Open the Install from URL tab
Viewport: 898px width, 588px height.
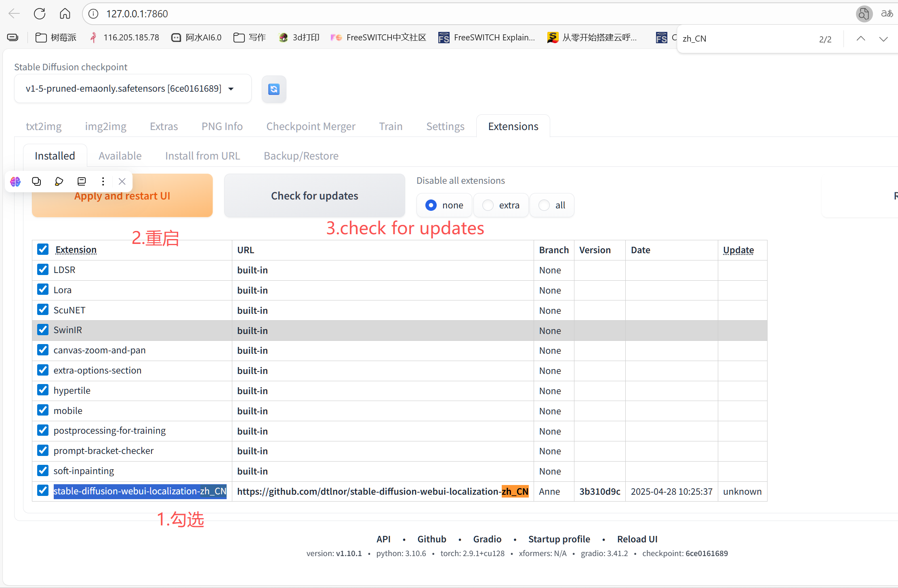point(202,156)
